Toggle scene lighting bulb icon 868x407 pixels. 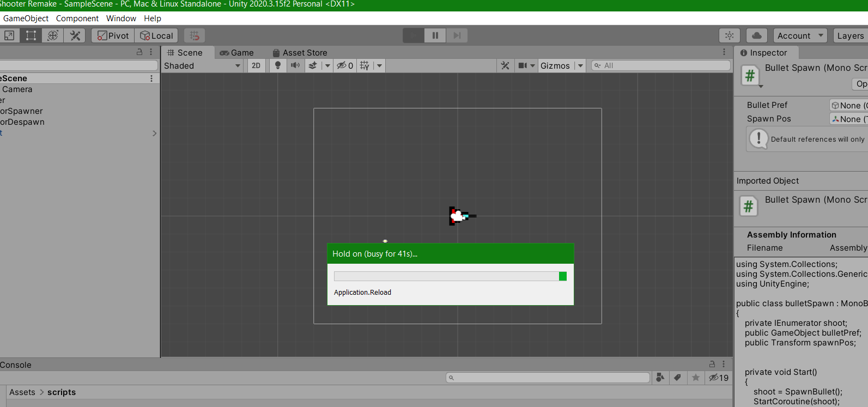278,65
